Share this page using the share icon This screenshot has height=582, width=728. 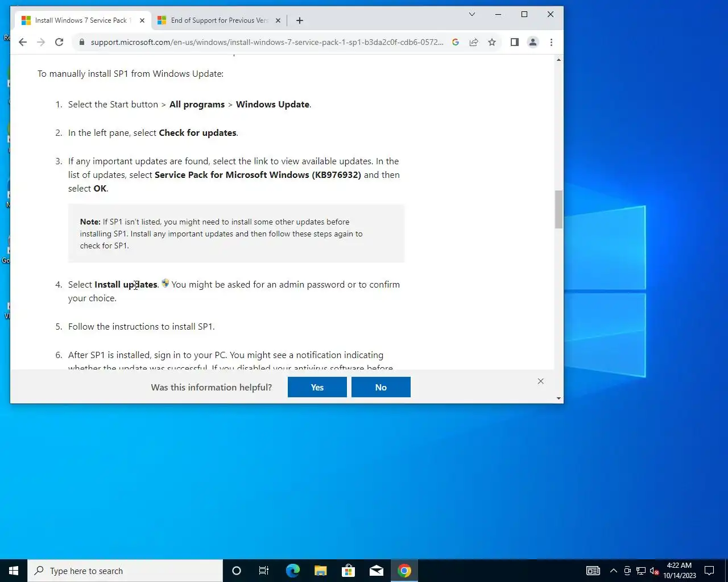(x=474, y=42)
